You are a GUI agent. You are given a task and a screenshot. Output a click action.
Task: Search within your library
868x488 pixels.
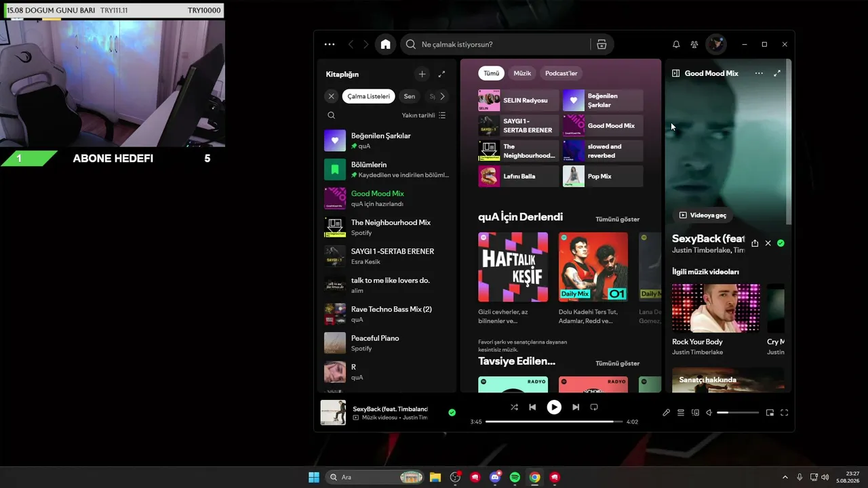(x=332, y=115)
